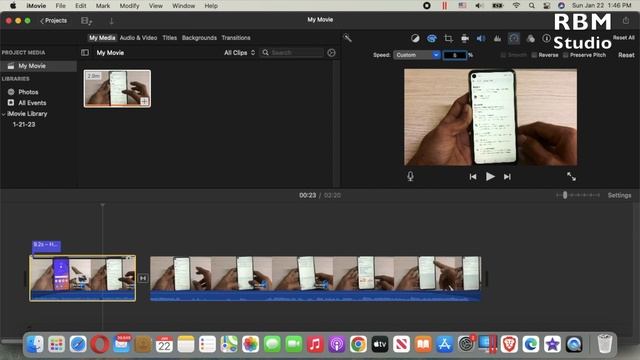The width and height of the screenshot is (640, 360).
Task: Select All Events in sidebar
Action: 32,103
